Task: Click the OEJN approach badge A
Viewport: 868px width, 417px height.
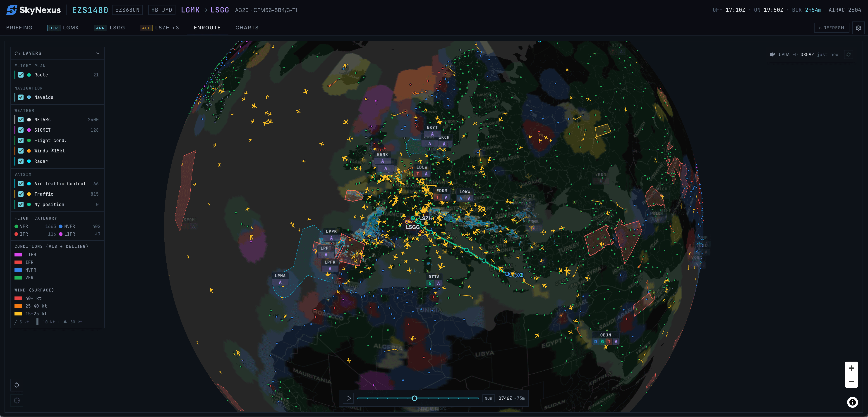Action: [x=616, y=342]
